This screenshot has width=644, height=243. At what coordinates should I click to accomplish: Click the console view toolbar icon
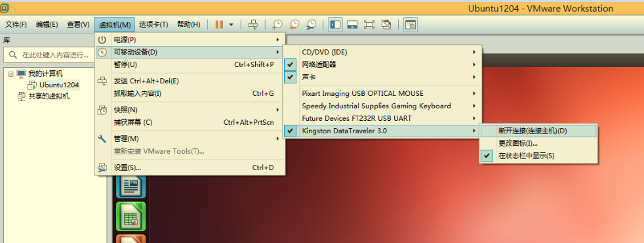pos(411,25)
